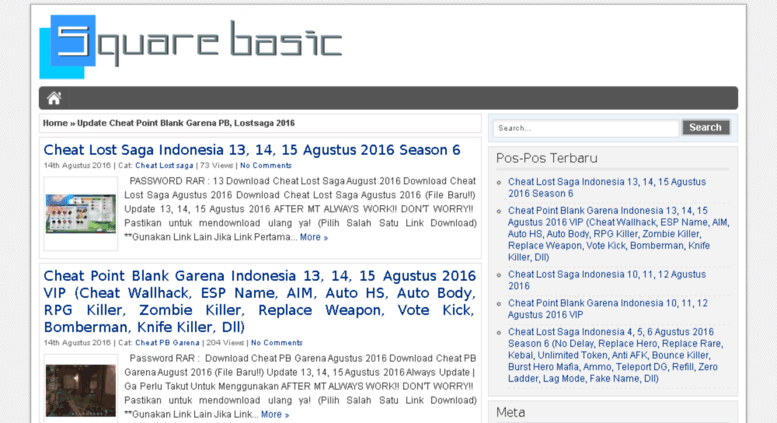Open sidebar link Lost Saga 4, 5, 6 Agustus
Image resolution: width=777 pixels, height=423 pixels.
click(615, 355)
